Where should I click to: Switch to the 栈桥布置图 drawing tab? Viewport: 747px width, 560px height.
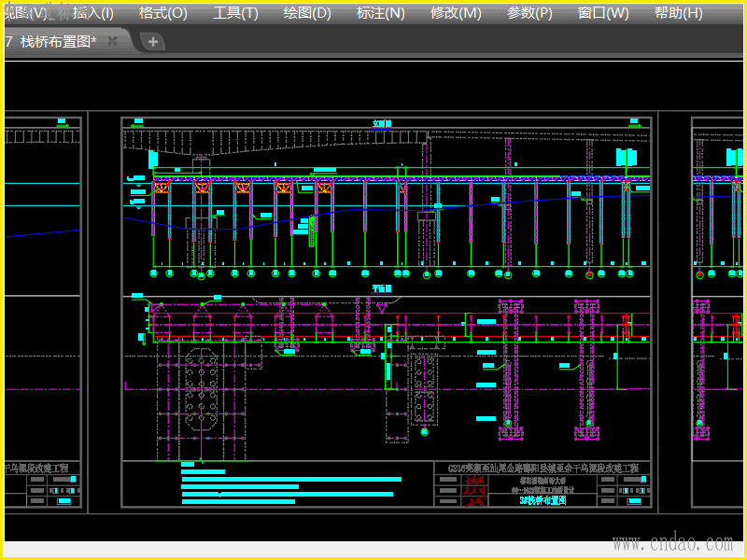point(56,42)
